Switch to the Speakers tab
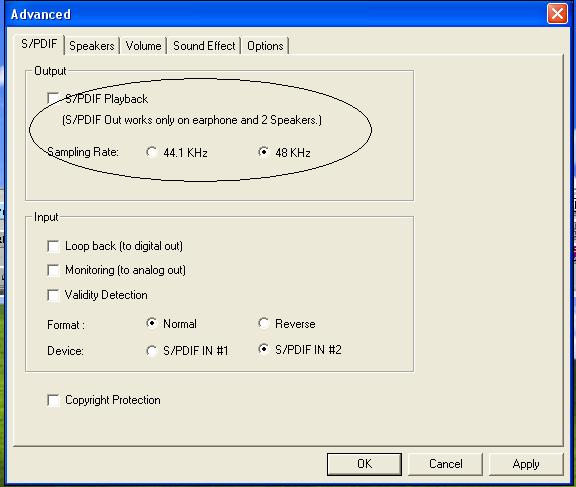The image size is (576, 487). 92,46
